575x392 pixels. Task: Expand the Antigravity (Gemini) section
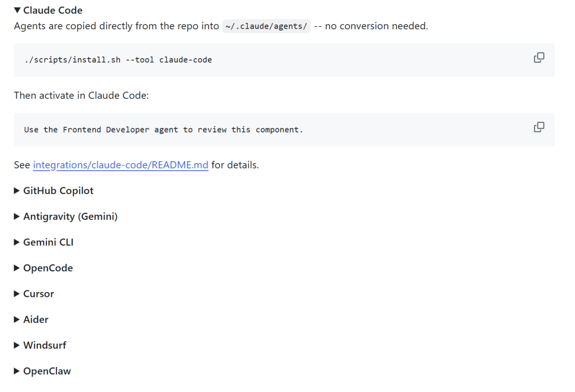tap(70, 216)
